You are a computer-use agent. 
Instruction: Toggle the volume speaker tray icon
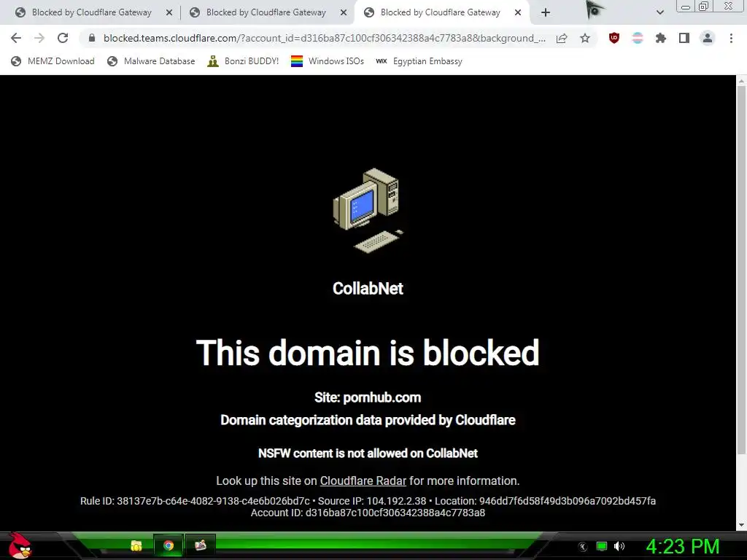619,546
